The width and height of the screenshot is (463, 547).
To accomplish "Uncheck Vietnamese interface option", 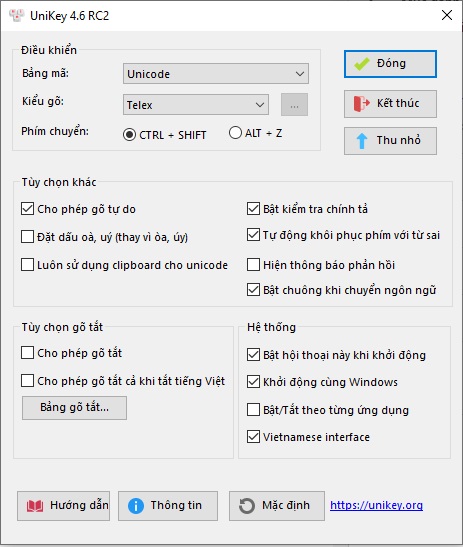I will (x=253, y=437).
